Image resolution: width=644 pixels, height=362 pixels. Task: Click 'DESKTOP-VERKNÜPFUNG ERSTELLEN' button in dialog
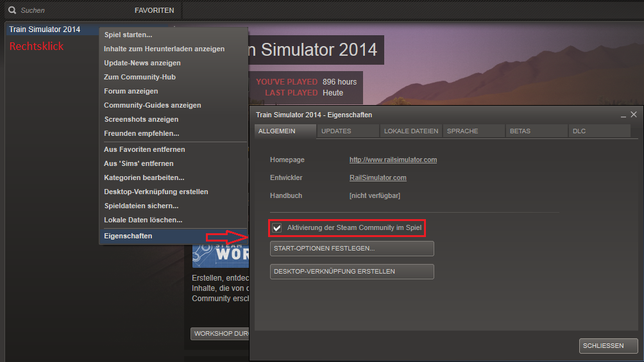point(352,271)
